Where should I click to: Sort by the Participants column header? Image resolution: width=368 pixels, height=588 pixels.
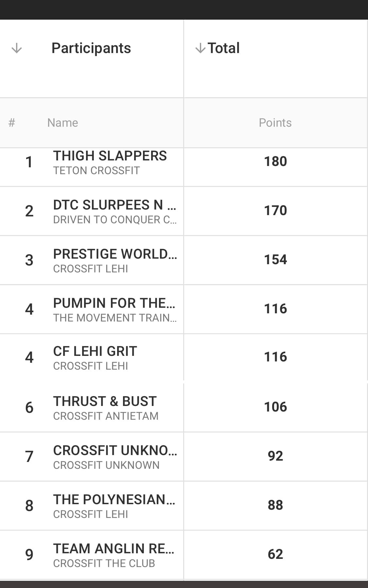tap(91, 48)
